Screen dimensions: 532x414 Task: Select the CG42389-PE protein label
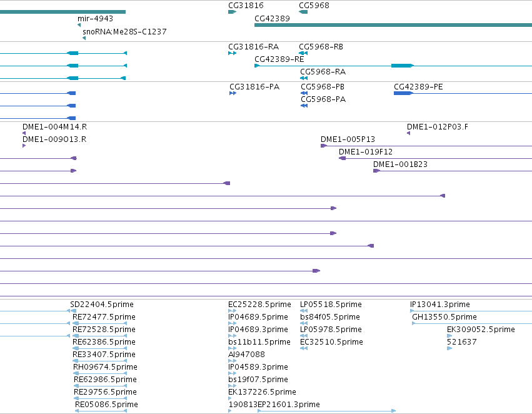(418, 87)
